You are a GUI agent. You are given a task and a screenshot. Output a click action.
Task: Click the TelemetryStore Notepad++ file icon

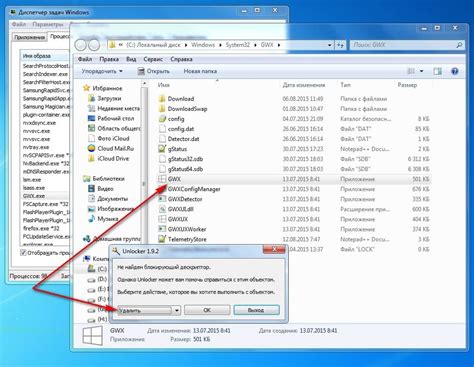[162, 239]
